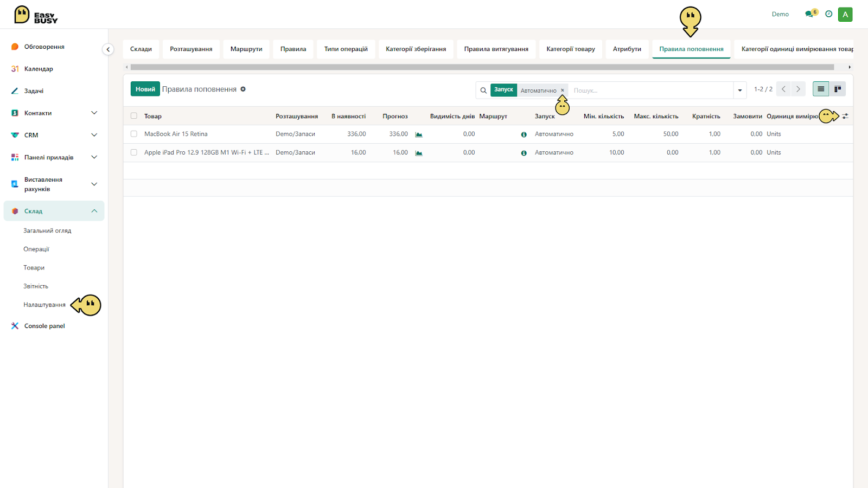The width and height of the screenshot is (868, 488).
Task: Open the Календар menu item
Action: [x=39, y=69]
